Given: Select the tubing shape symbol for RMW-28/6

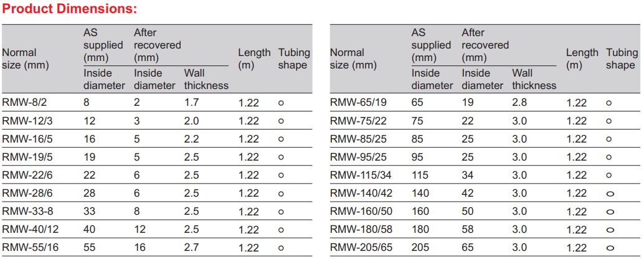Looking at the screenshot, I should [x=282, y=194].
